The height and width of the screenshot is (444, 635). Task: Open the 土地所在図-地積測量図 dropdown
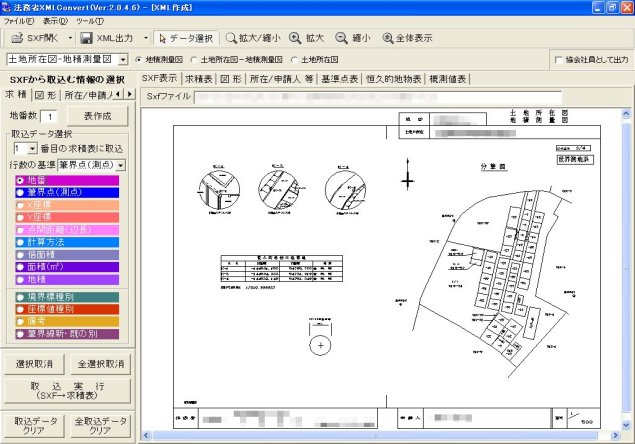(122, 60)
